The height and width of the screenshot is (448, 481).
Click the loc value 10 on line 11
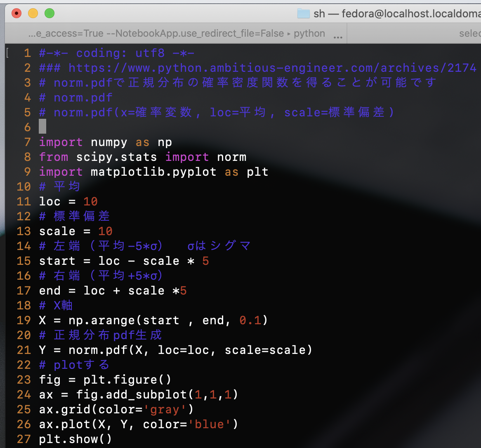click(90, 201)
